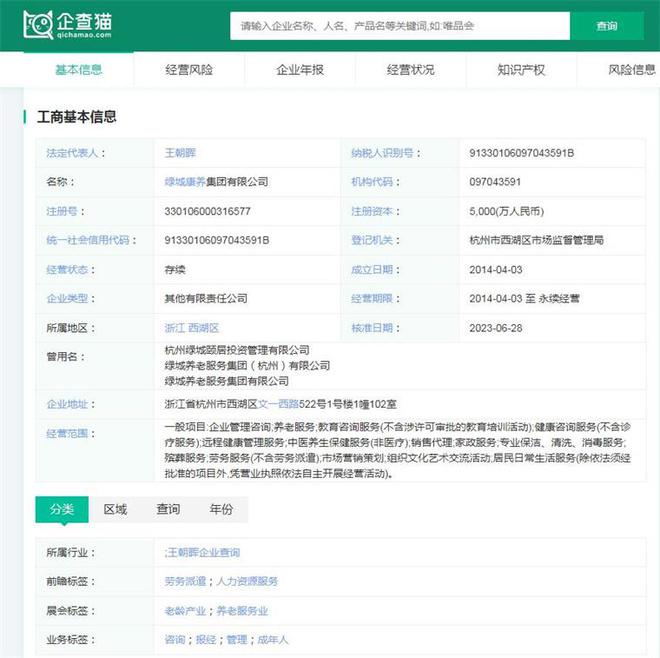Click the 咨询 business tag
660x658 pixels.
(x=175, y=640)
